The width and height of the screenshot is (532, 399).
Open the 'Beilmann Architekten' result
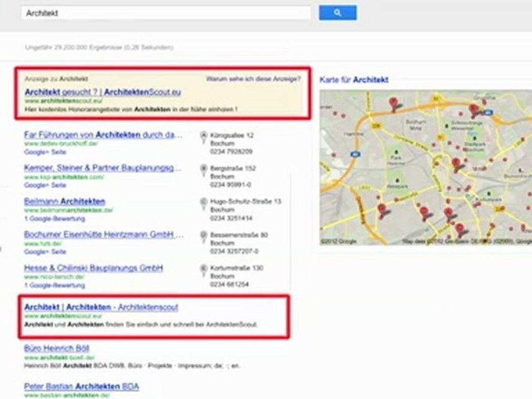click(64, 201)
